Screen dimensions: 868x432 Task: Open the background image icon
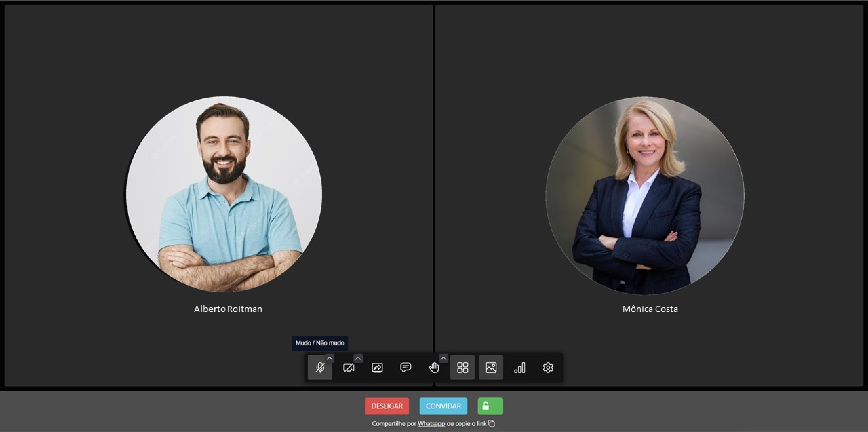(491, 367)
